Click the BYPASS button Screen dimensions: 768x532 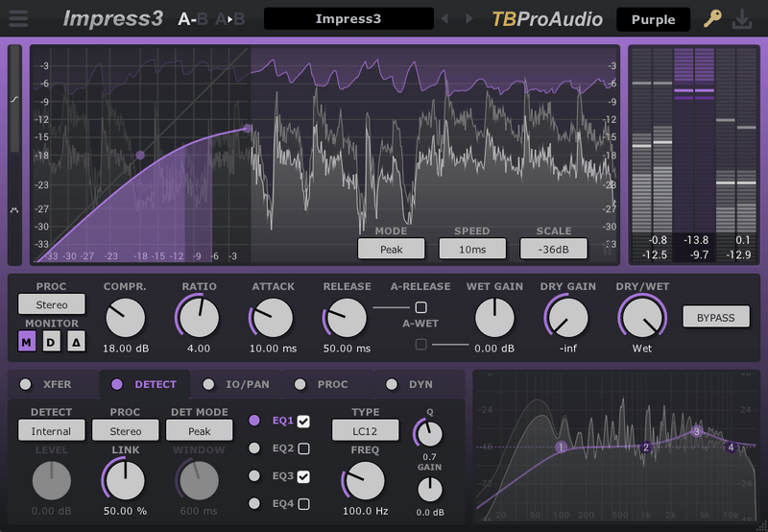(x=715, y=317)
